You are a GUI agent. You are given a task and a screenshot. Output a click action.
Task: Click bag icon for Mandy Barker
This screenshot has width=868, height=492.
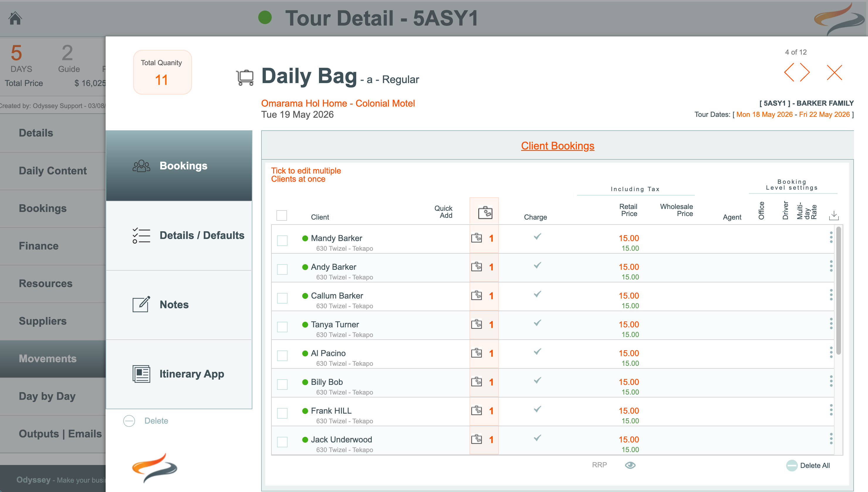point(477,238)
